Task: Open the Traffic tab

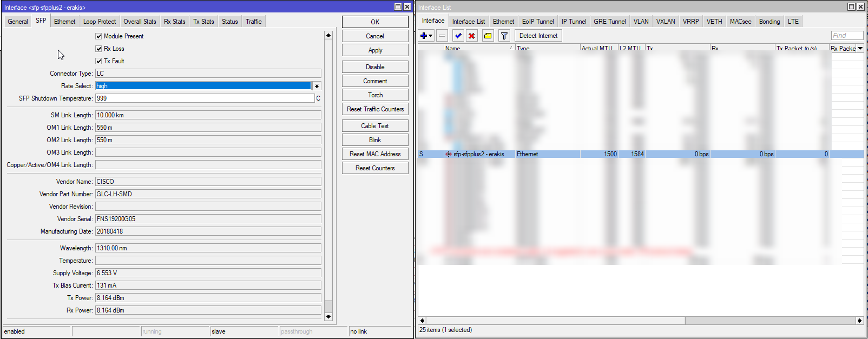Action: [254, 22]
